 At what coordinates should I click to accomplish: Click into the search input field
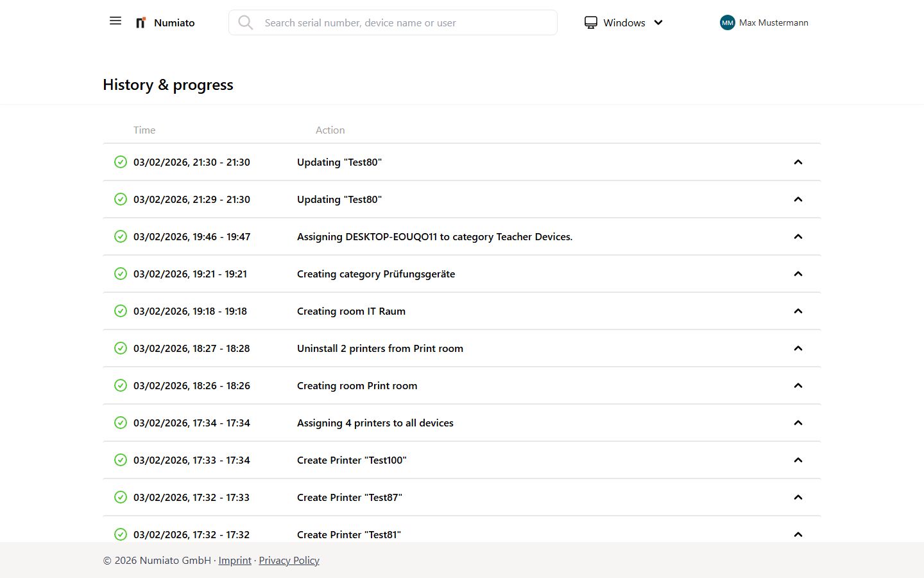(x=393, y=22)
